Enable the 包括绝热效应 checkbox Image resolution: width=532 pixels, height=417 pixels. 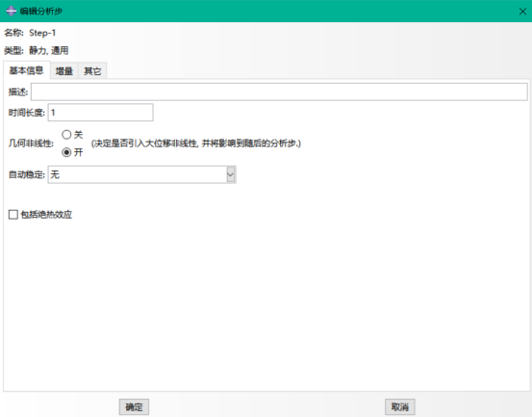[x=13, y=215]
